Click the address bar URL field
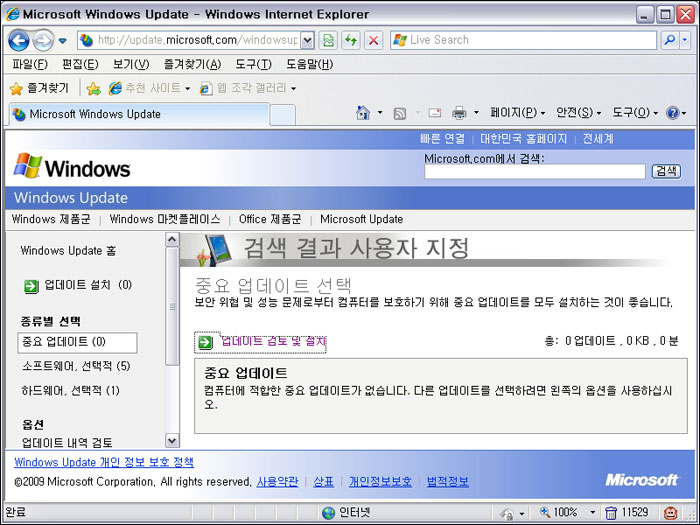 click(189, 40)
